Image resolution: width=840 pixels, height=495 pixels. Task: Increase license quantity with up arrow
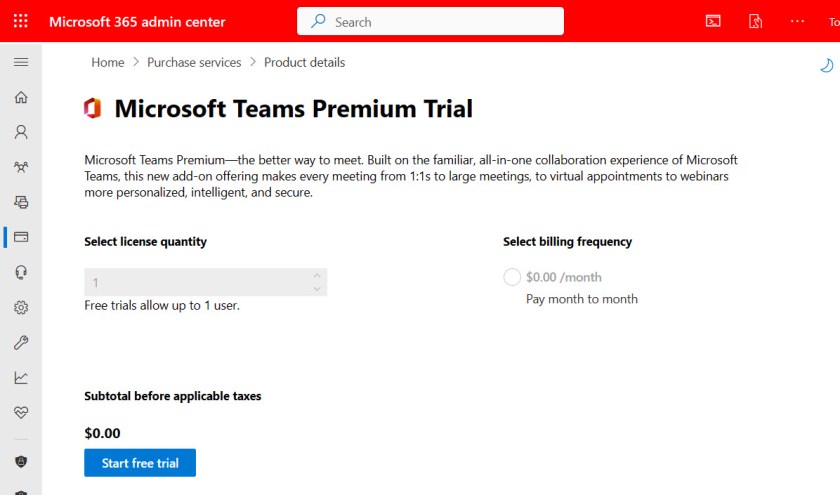[317, 275]
